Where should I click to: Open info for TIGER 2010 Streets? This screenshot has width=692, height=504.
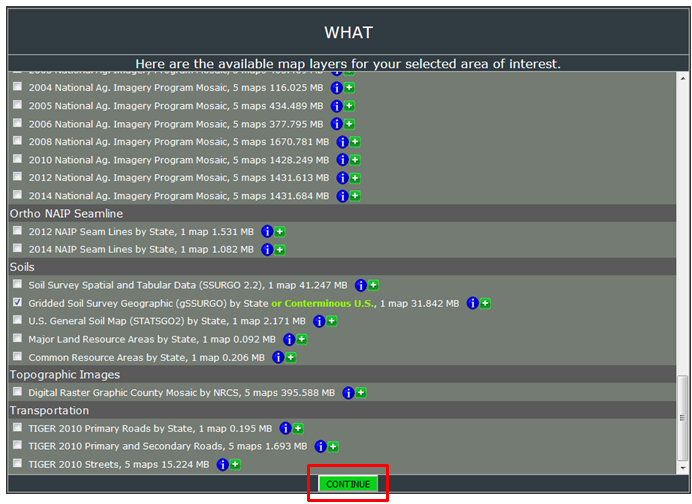[x=222, y=465]
